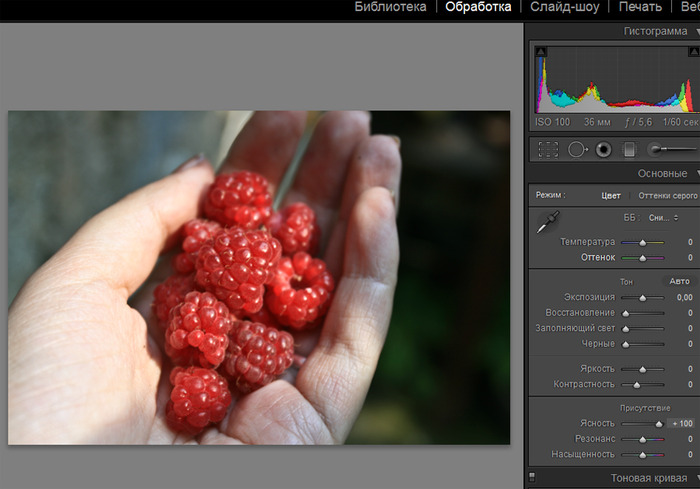Adjust the Яркость slider
The width and height of the screenshot is (700, 489).
[x=642, y=369]
